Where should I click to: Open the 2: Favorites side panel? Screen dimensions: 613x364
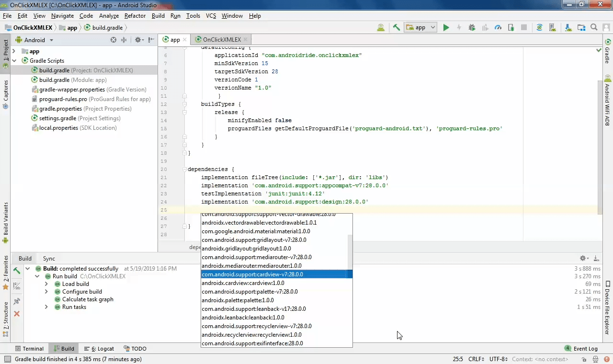point(6,272)
